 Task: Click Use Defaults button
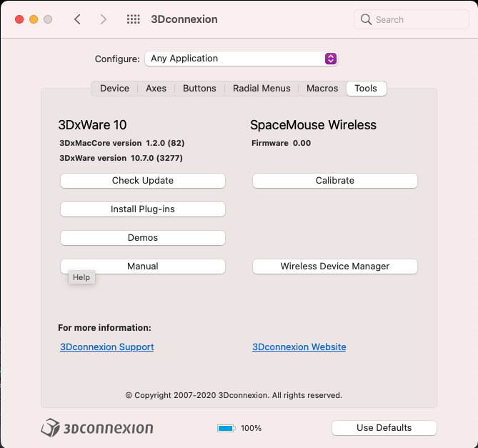(384, 427)
